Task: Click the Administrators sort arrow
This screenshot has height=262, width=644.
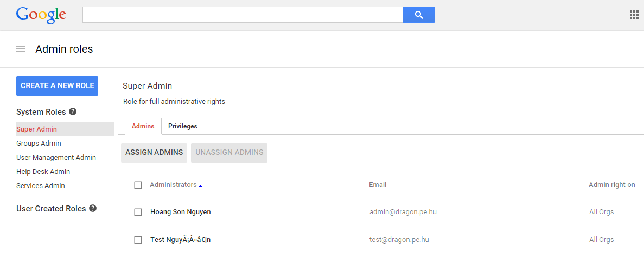Action: tap(200, 185)
